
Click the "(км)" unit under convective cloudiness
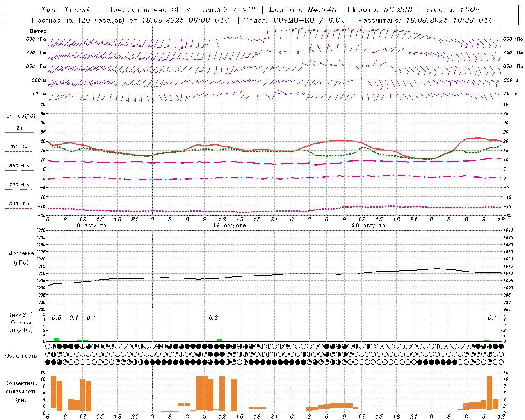coord(21,399)
